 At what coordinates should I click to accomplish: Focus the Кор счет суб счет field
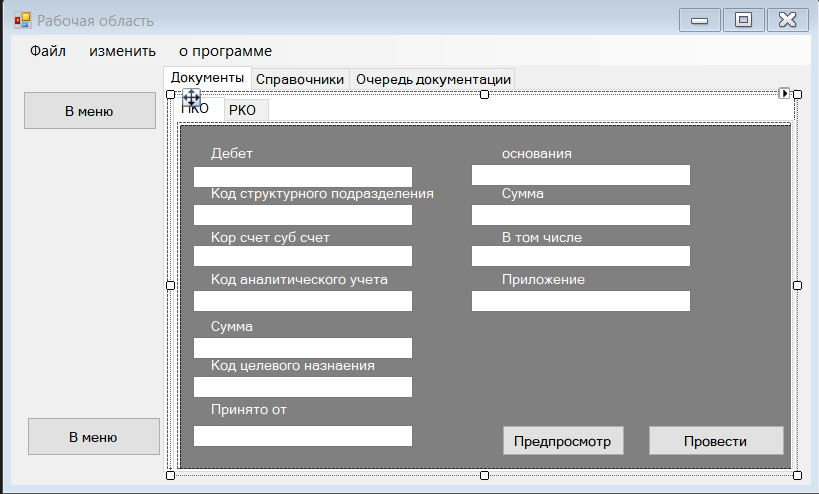tap(303, 256)
